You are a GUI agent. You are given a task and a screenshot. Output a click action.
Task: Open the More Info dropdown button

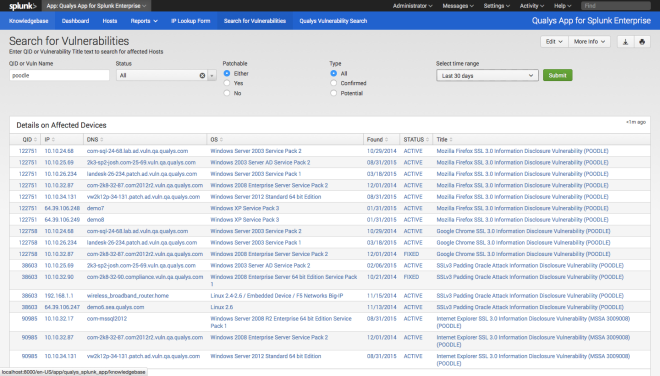pyautogui.click(x=589, y=42)
